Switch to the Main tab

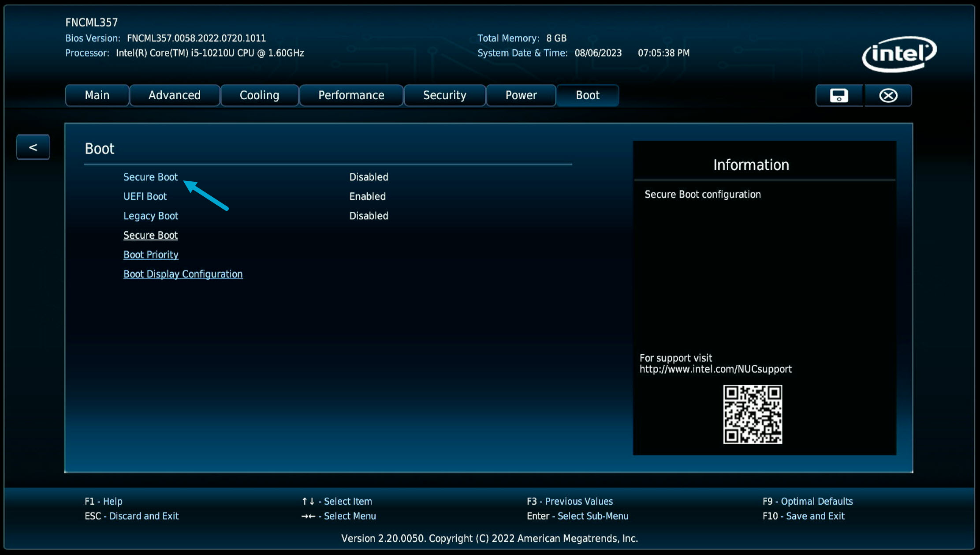point(97,95)
